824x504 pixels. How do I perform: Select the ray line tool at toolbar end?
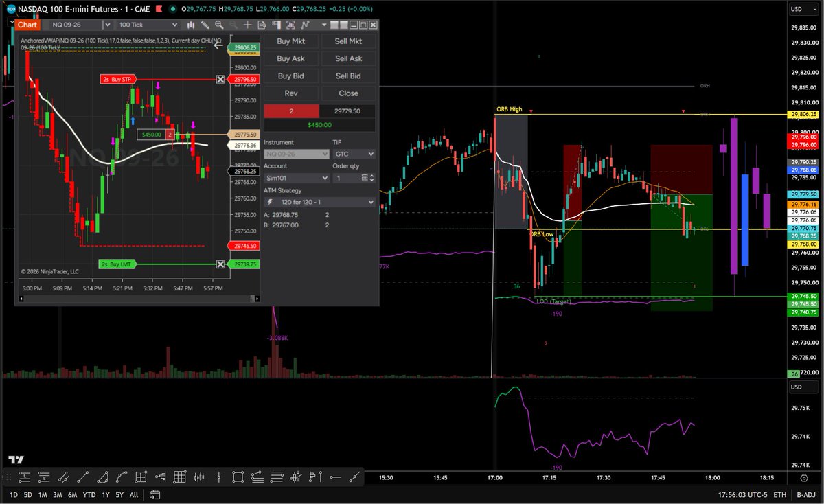point(355,477)
